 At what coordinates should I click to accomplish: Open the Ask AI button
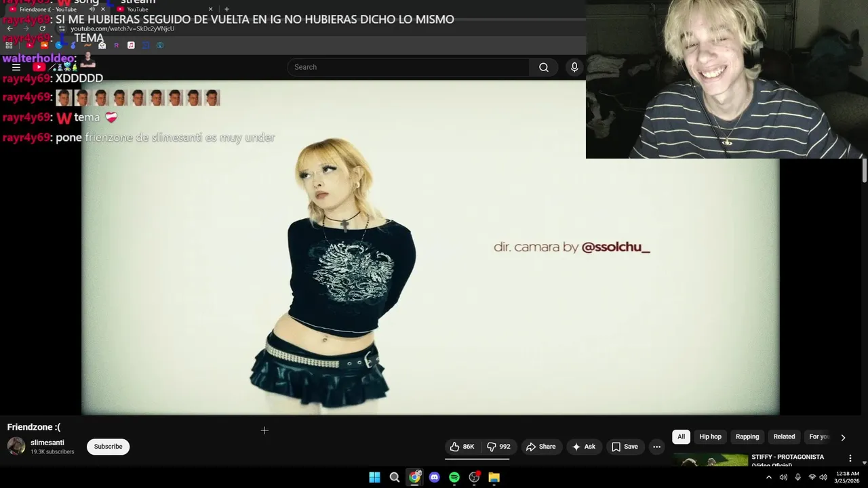[584, 447]
